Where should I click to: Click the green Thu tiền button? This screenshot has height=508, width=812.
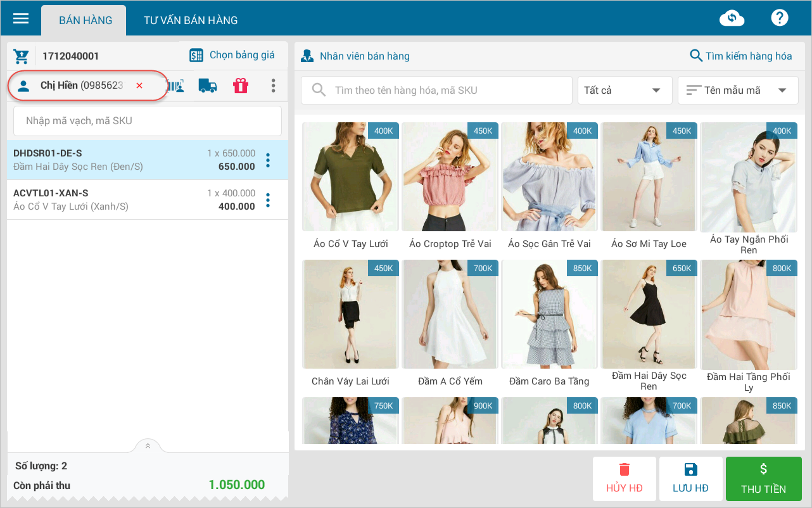pos(763,479)
